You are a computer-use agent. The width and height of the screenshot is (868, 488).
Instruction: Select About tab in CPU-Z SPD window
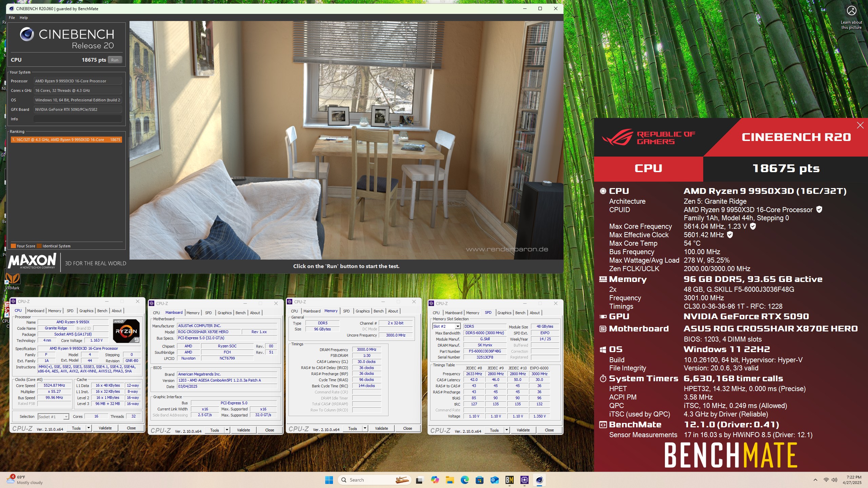[x=535, y=313]
